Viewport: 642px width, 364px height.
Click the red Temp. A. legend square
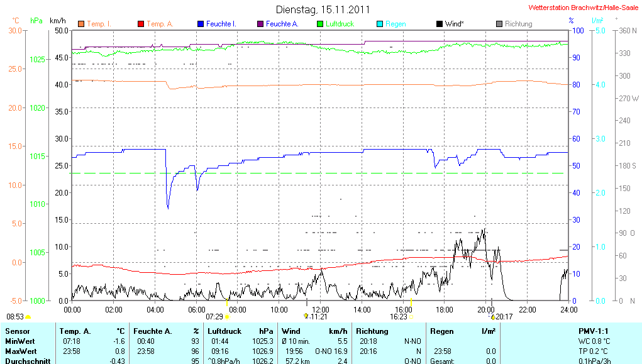tap(141, 24)
